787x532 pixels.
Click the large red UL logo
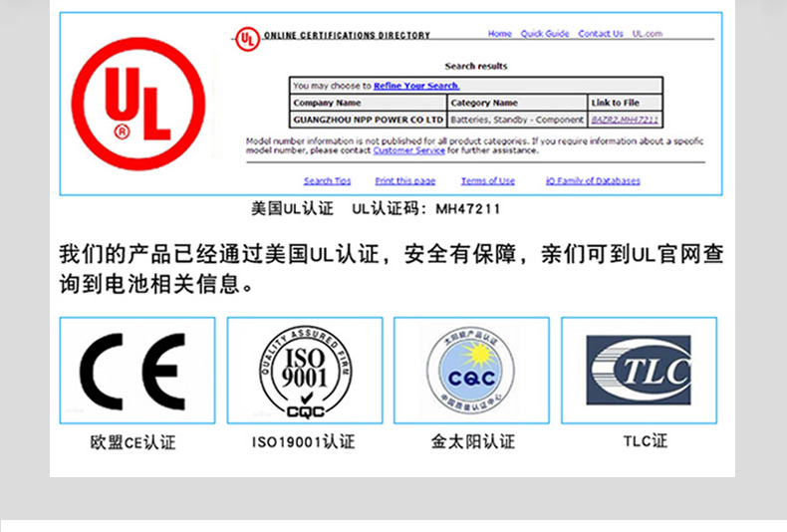click(138, 104)
